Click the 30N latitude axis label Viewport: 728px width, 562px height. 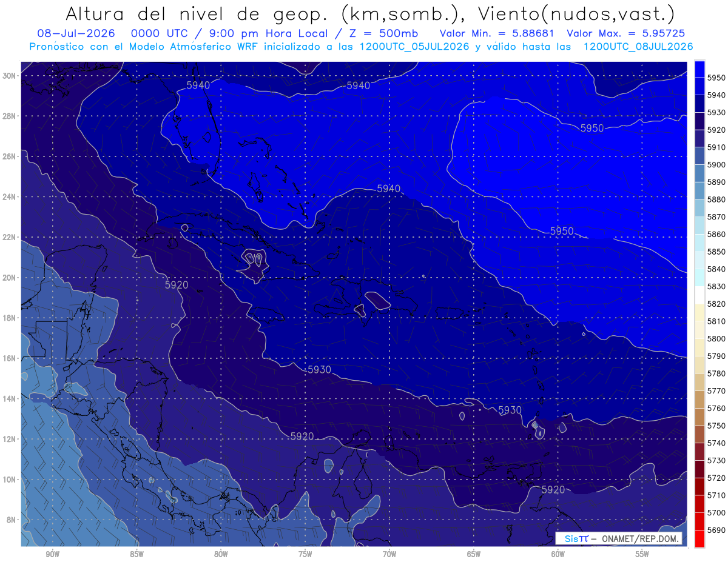click(x=10, y=76)
